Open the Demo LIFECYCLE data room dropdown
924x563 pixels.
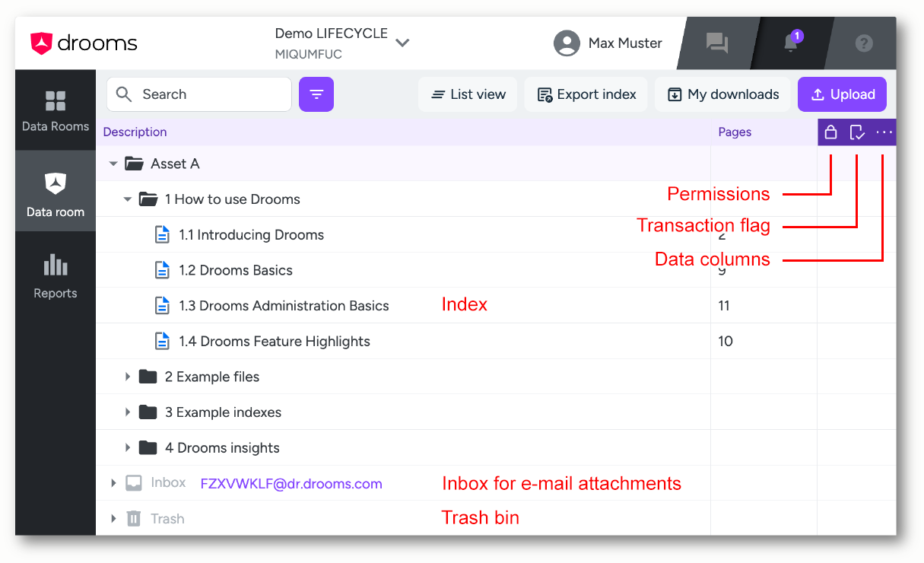coord(403,43)
